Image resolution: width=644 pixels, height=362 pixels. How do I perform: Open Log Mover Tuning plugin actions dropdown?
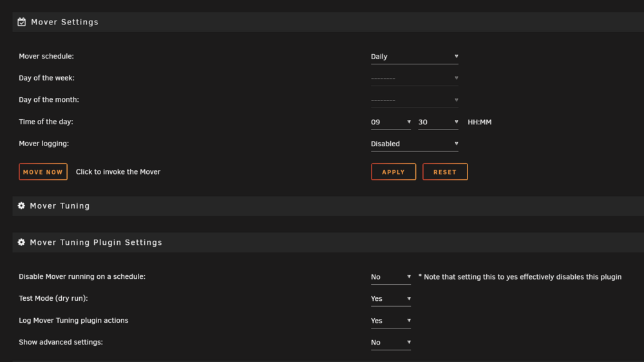pos(391,321)
